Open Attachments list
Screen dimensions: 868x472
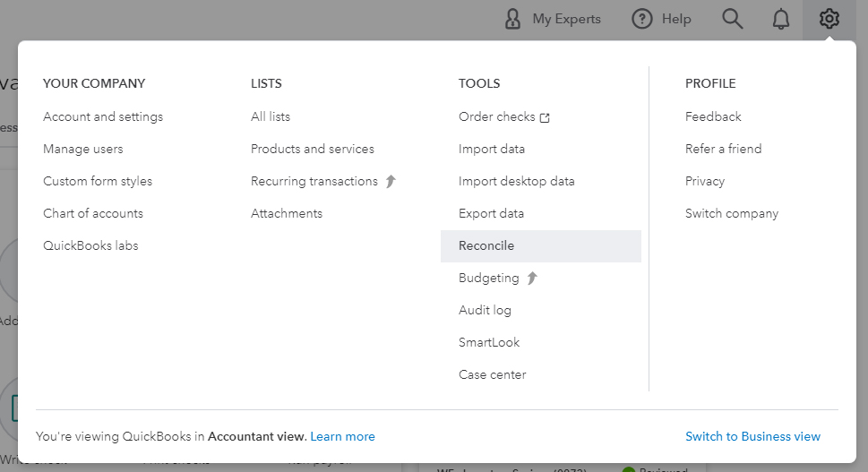coord(286,213)
